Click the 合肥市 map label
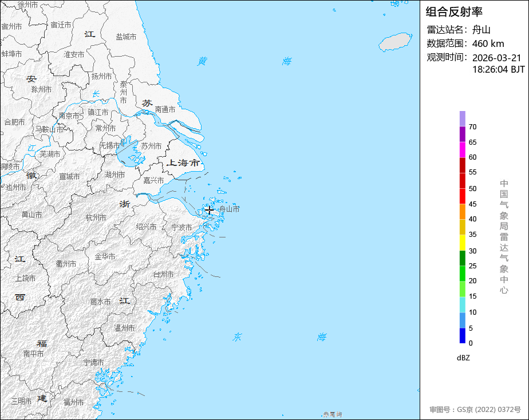 pos(14,122)
